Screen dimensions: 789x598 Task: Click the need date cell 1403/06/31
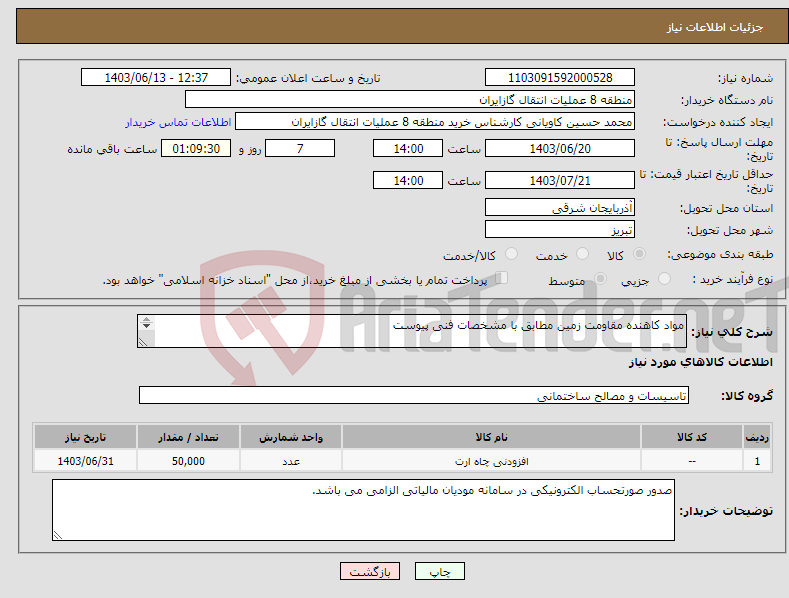click(x=86, y=461)
